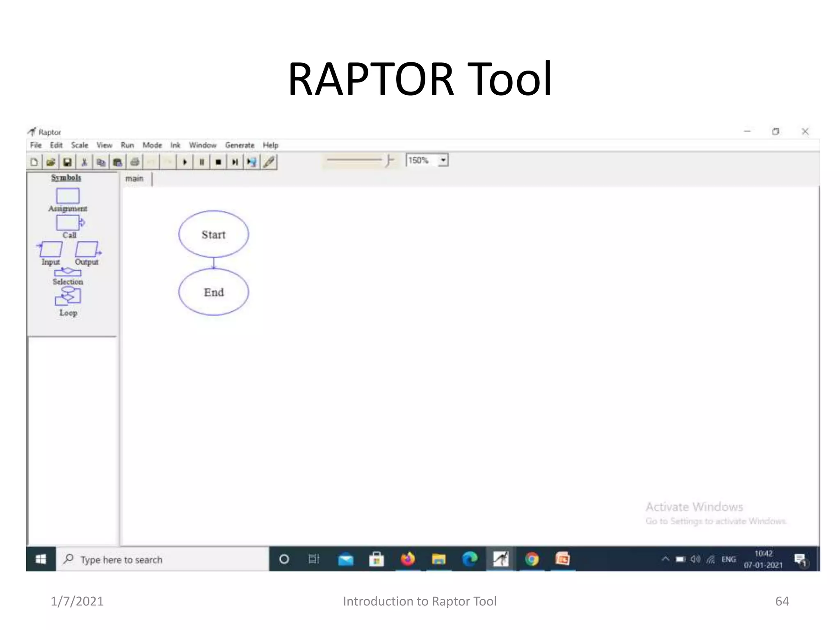The image size is (840, 630).
Task: Click the Start oval in the flowchart
Action: 214,234
